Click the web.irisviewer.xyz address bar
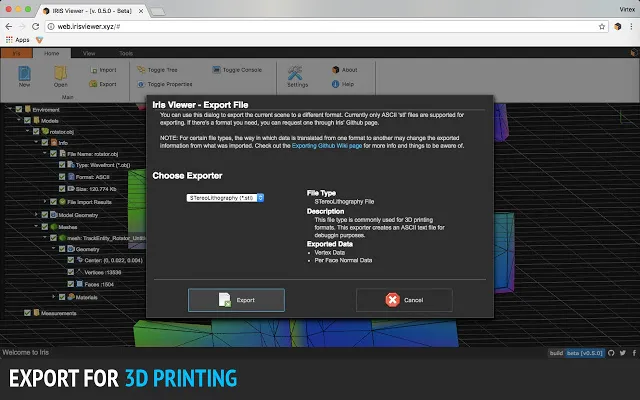Screen dimensions: 640x400 (327, 27)
